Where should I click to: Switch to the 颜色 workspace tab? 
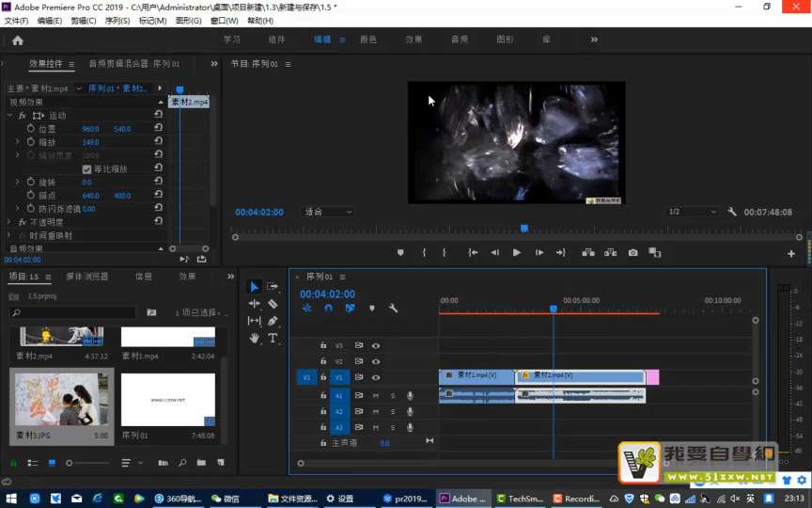click(x=367, y=40)
